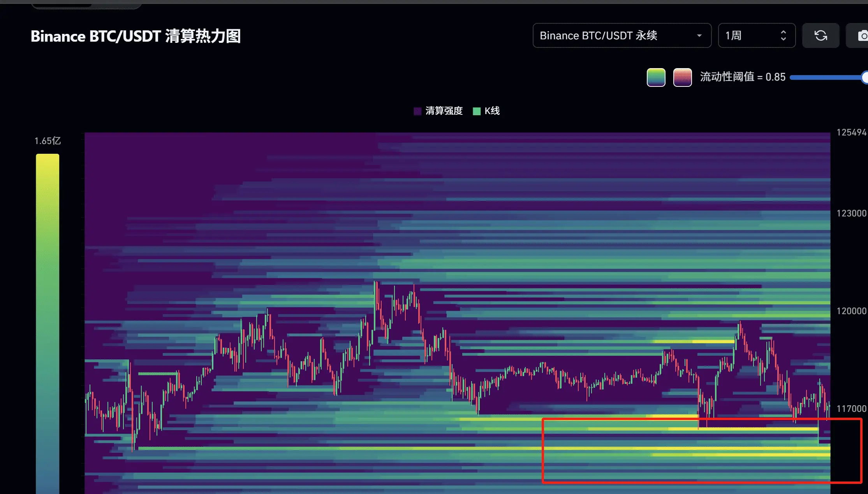Image resolution: width=868 pixels, height=494 pixels.
Task: Toggle the K线 legend entry
Action: pos(486,111)
